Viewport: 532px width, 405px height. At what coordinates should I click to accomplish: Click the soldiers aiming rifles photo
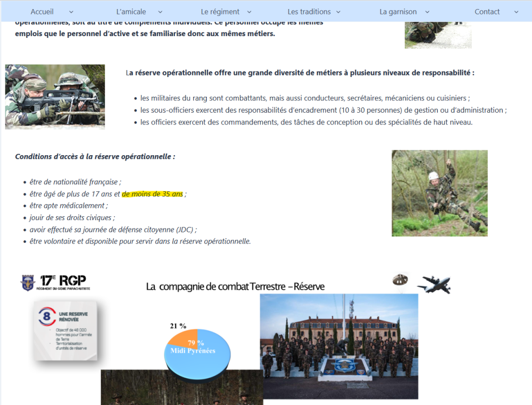(55, 96)
